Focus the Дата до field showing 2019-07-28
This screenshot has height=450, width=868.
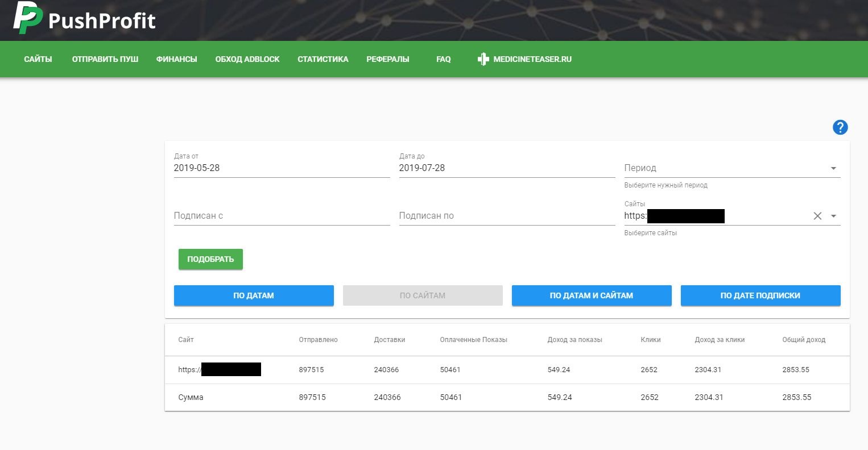click(507, 168)
